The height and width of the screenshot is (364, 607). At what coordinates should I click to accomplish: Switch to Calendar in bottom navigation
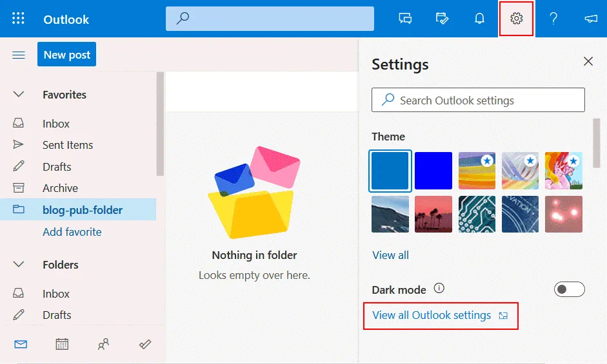coord(62,345)
